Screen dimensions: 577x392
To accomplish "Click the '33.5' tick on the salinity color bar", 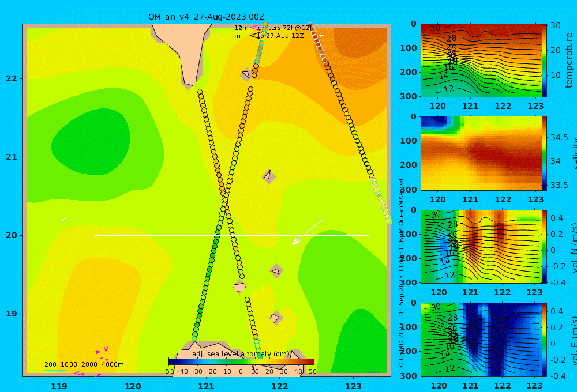I will pyautogui.click(x=559, y=185).
